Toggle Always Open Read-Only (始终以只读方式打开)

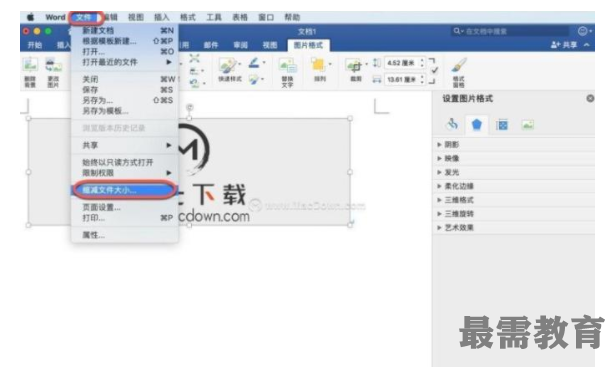(118, 162)
